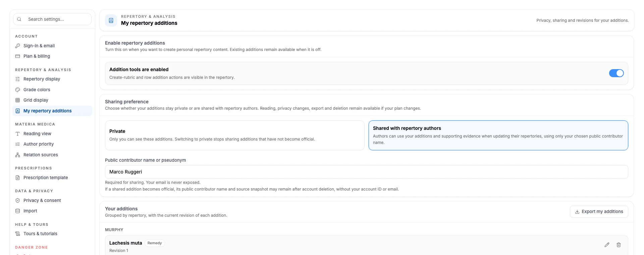Click the palette icon beside Grade colors

tap(18, 90)
